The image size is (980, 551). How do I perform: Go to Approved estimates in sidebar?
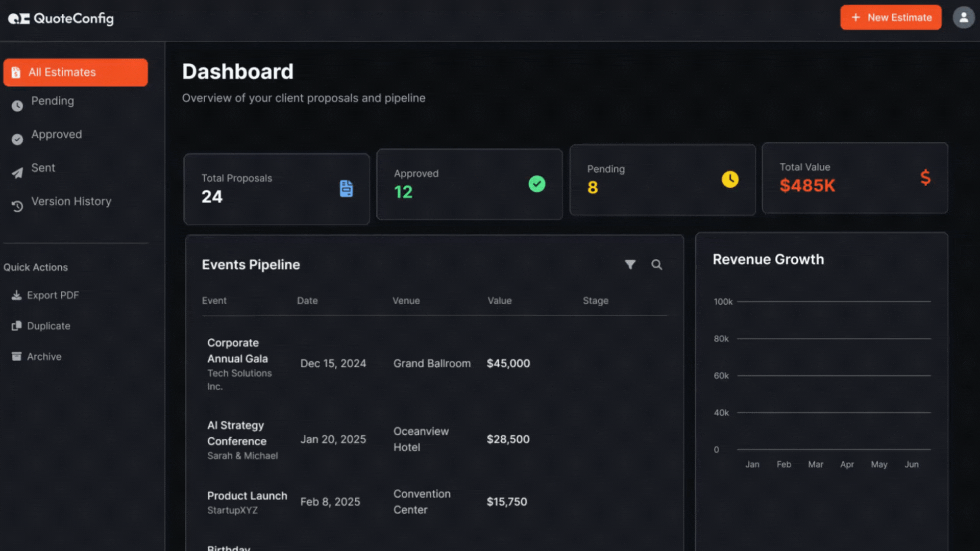tap(56, 135)
